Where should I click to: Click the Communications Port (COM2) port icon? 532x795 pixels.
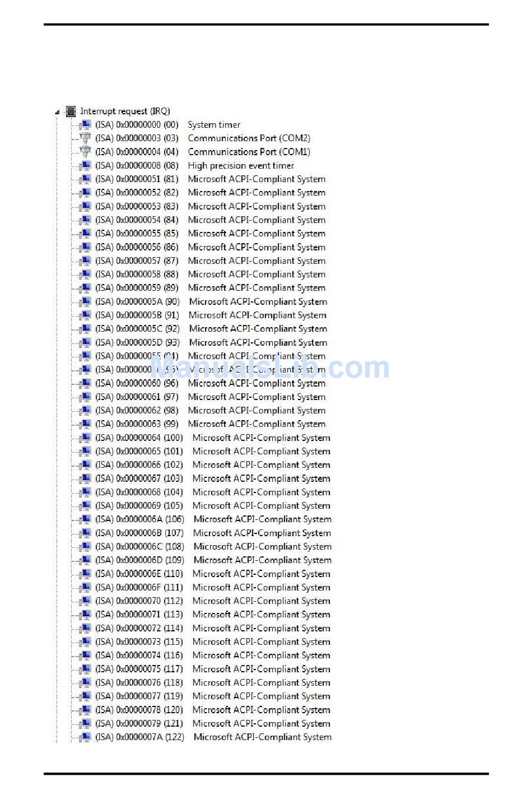point(85,138)
